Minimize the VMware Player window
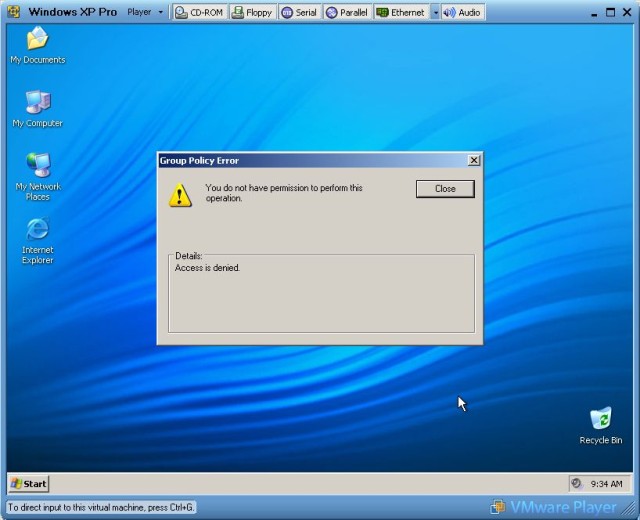The image size is (640, 520). (594, 13)
